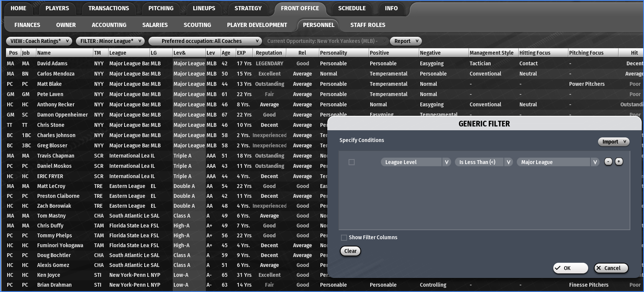Open the STAFF ROLES subtab
Viewport: 644px width, 292px height.
click(x=368, y=25)
